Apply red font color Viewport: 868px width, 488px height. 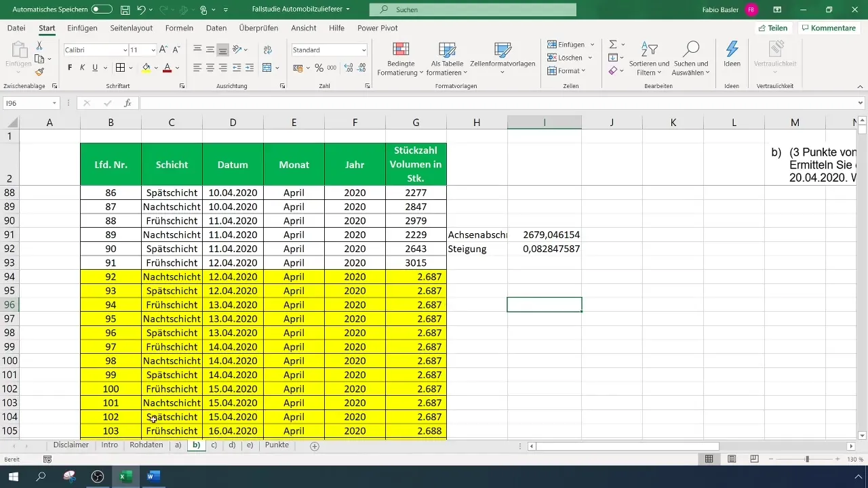[167, 68]
